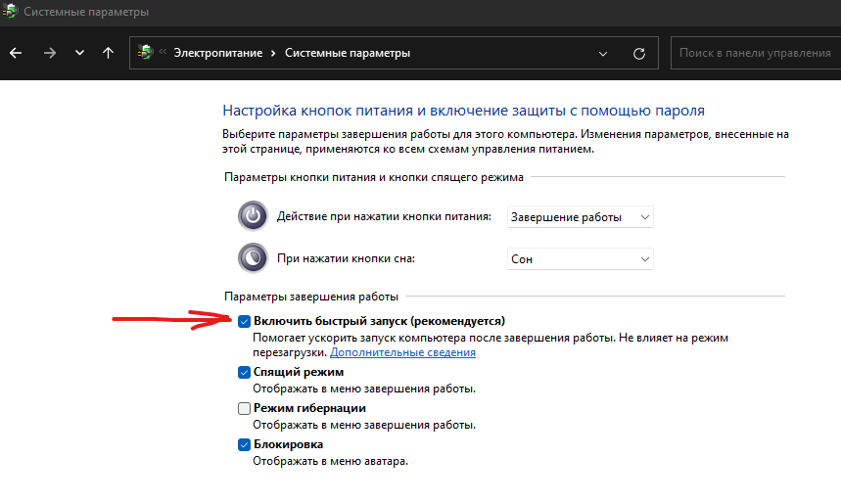This screenshot has height=504, width=841.
Task: Toggle the Спящий режим checkbox
Action: [244, 372]
